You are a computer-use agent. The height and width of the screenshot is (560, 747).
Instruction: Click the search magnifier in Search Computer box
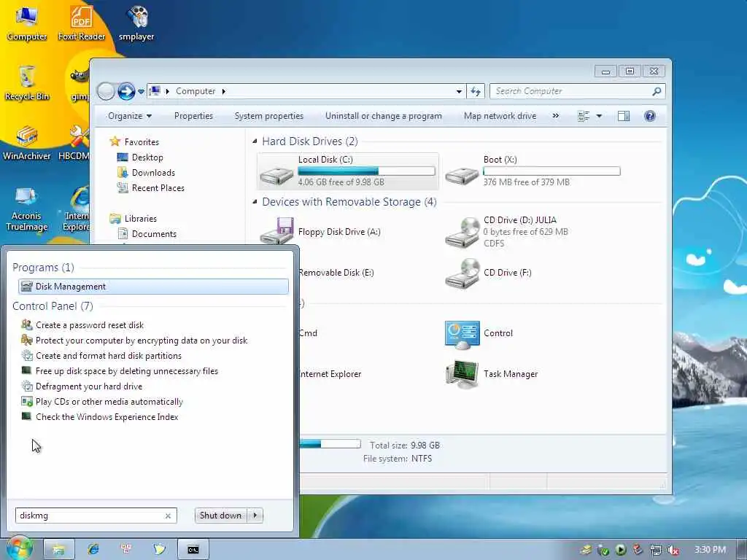tap(657, 91)
